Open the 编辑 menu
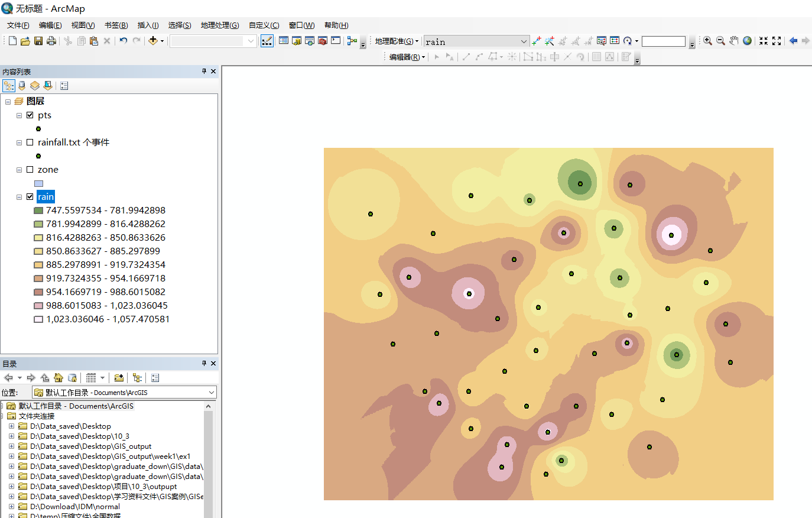 point(50,25)
